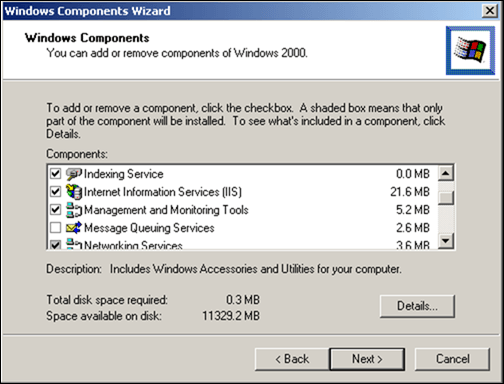The image size is (504, 384).
Task: Select the Networking Services label
Action: (x=133, y=245)
